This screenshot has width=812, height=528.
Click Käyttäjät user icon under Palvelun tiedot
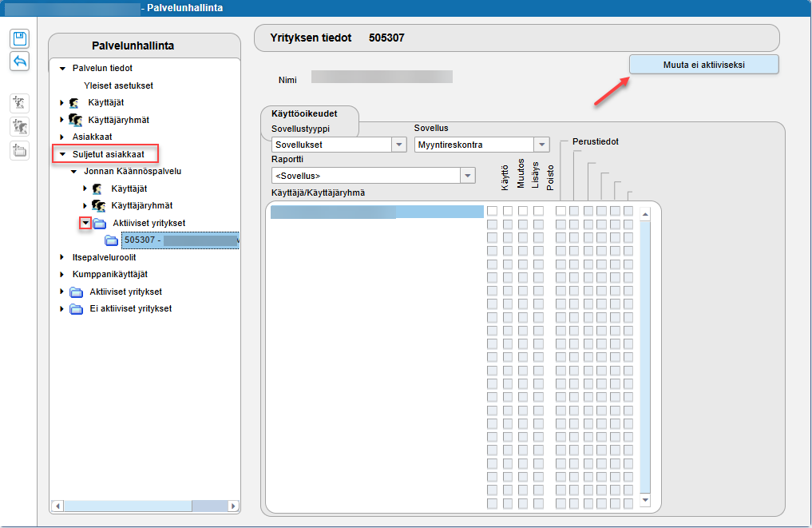(x=74, y=103)
